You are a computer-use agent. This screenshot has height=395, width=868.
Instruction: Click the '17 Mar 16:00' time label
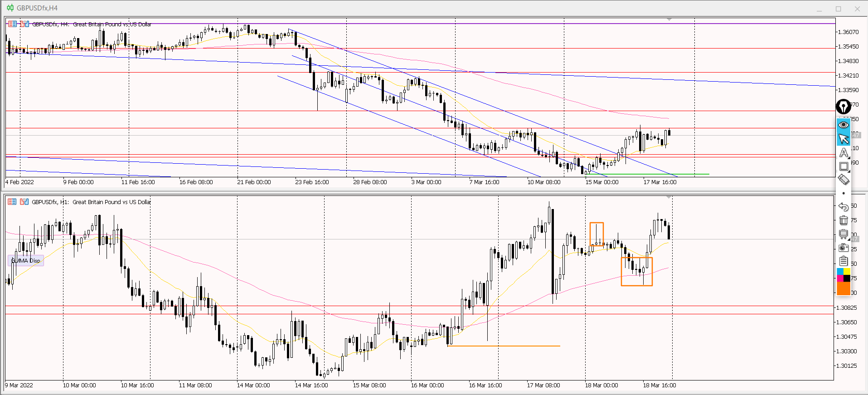(x=660, y=182)
